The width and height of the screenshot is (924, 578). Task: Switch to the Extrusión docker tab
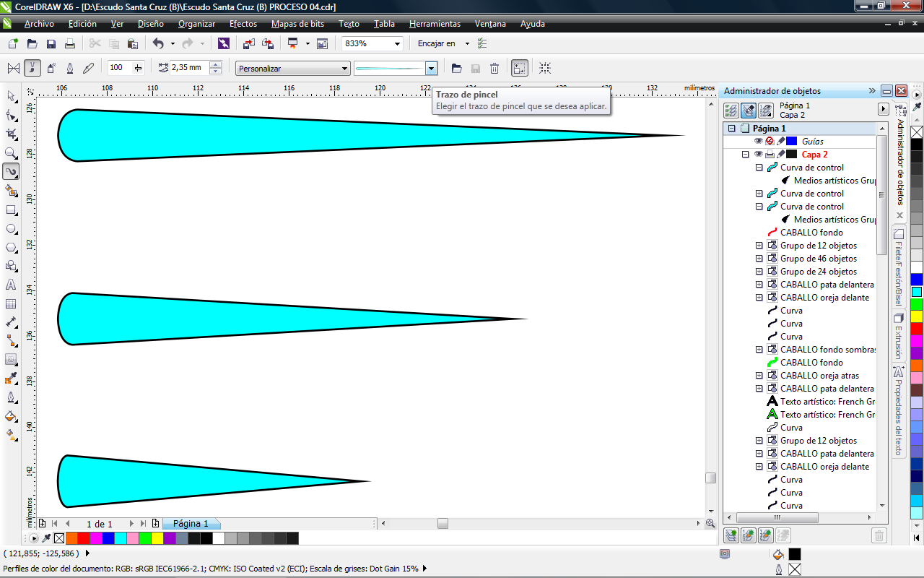point(899,337)
